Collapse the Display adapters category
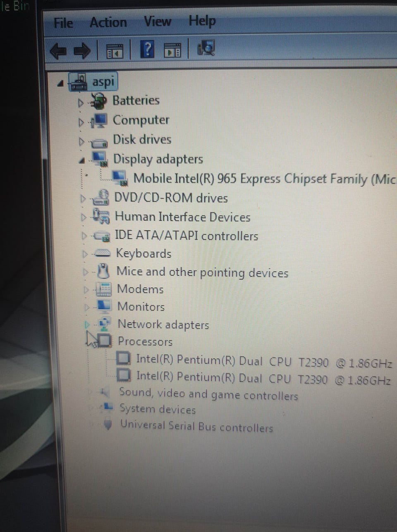The height and width of the screenshot is (532, 397). click(82, 161)
